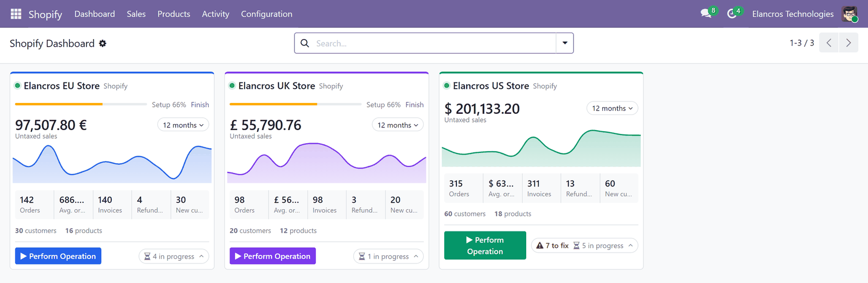Open UK Store 3 Refunds tile

pos(366,205)
